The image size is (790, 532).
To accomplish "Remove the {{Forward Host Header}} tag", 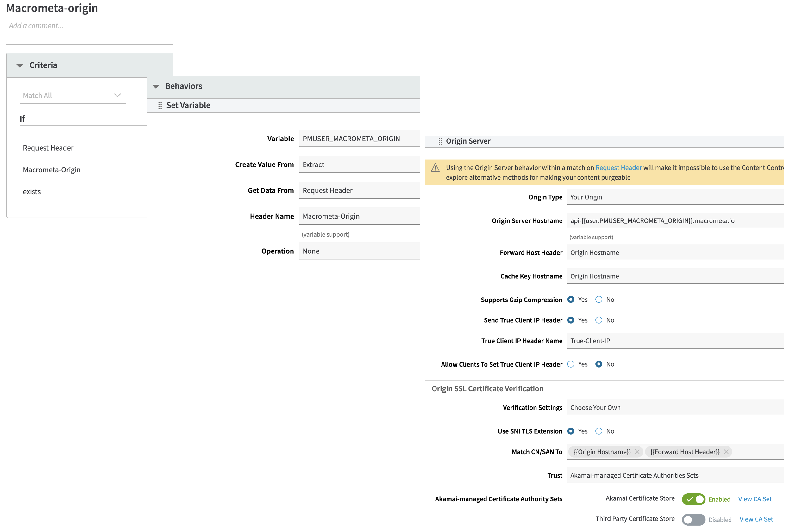I will pos(726,452).
